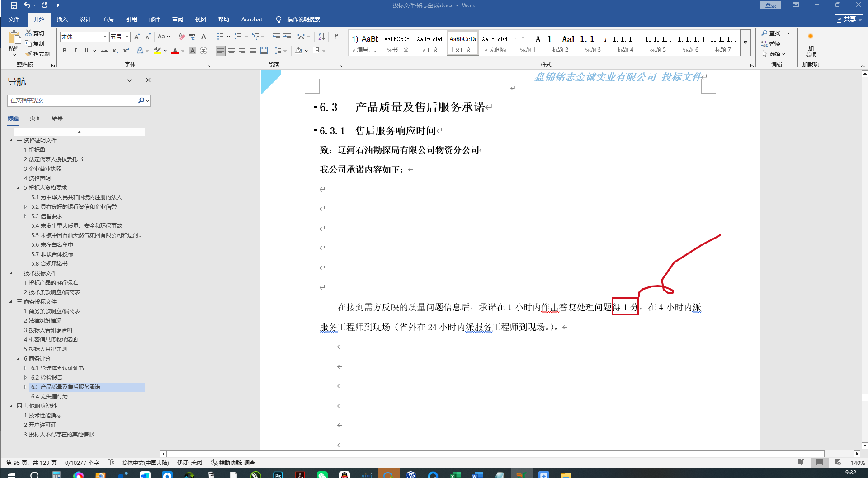Collapse 二 技术投标文件 tree node
The width and height of the screenshot is (868, 478).
click(x=11, y=273)
